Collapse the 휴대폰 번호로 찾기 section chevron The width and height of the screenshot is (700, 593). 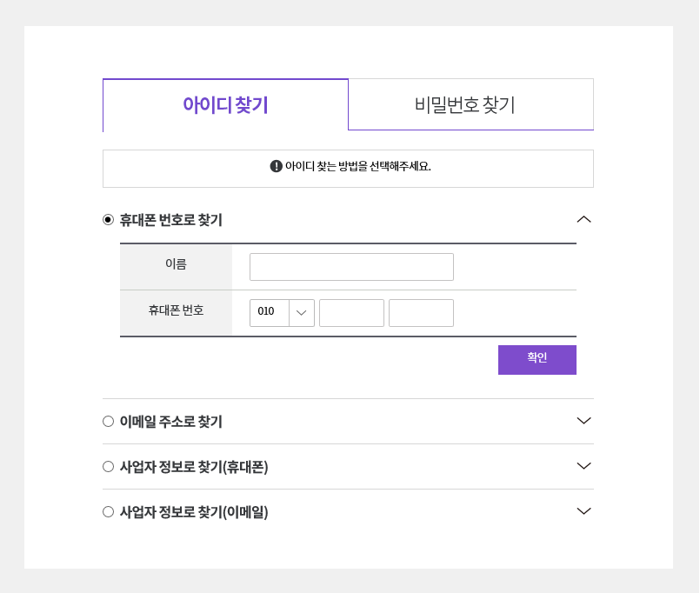click(583, 219)
